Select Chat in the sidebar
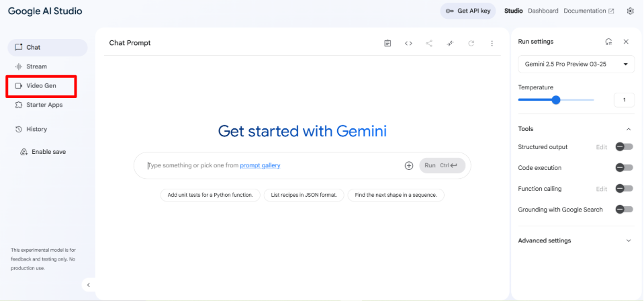 [48, 47]
